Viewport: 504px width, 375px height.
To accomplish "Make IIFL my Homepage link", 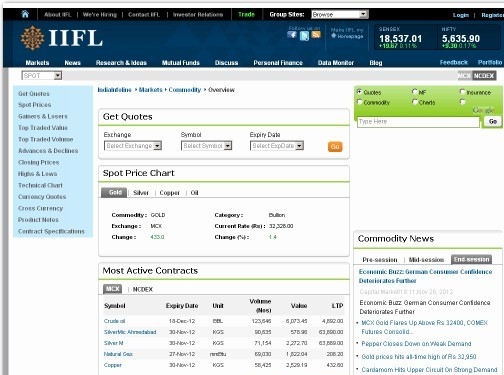I will (347, 33).
